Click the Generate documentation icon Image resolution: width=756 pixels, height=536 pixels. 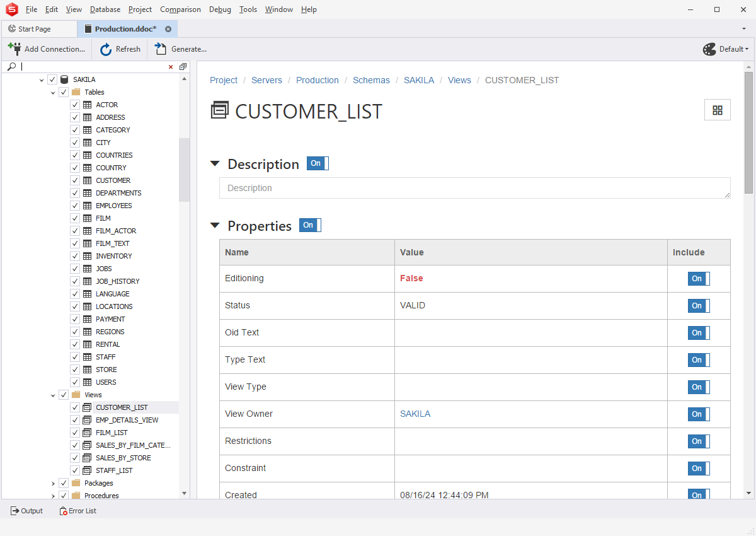click(x=161, y=49)
